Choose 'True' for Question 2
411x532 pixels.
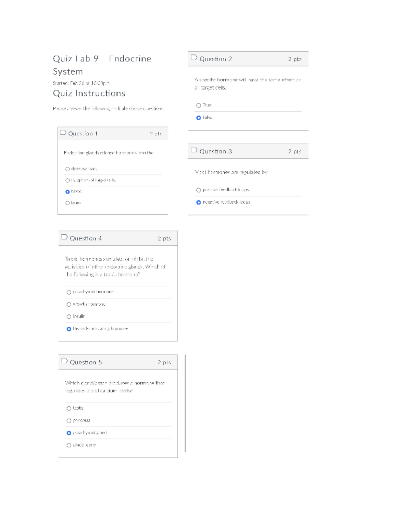coord(198,106)
